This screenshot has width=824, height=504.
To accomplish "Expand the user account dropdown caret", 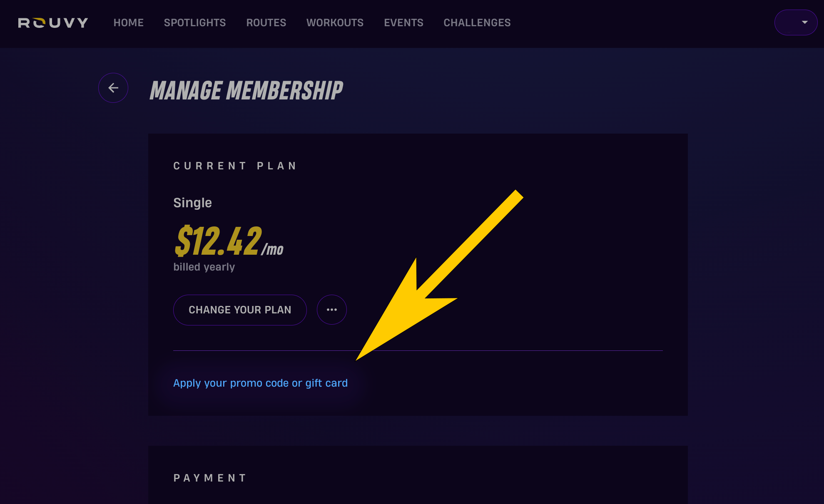I will [804, 22].
